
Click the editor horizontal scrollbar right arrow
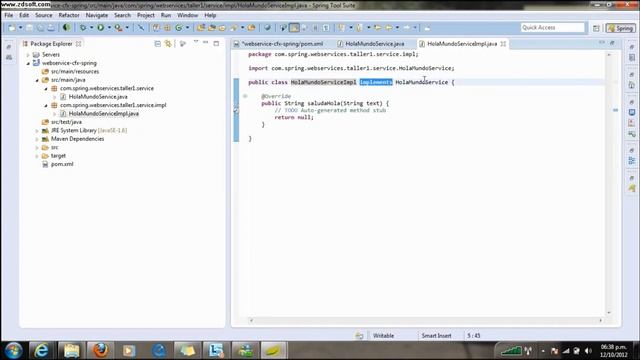[600, 320]
